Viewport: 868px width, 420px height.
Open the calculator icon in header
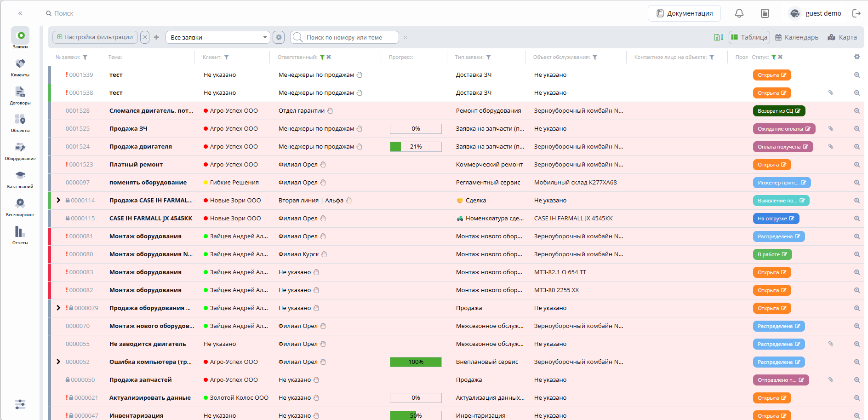(x=765, y=13)
